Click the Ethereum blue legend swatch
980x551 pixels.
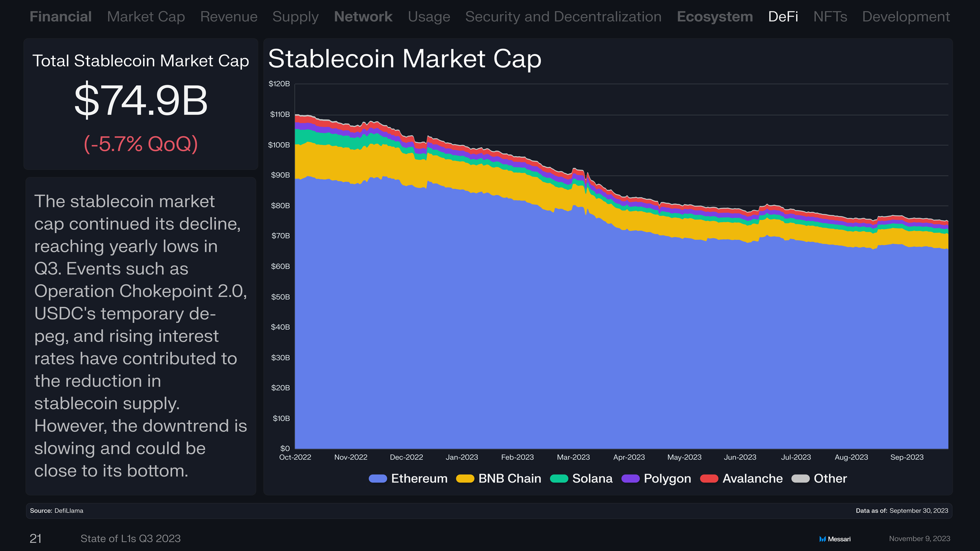tap(378, 479)
